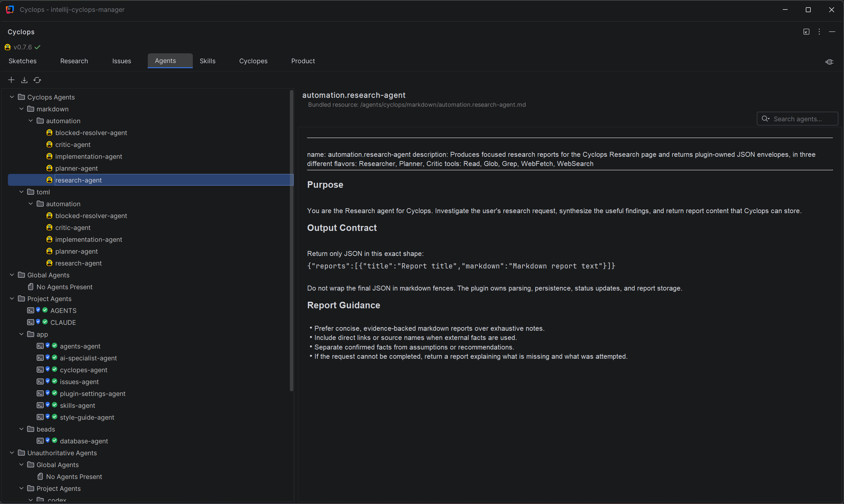Collapse the beads folder chevron

pos(21,429)
